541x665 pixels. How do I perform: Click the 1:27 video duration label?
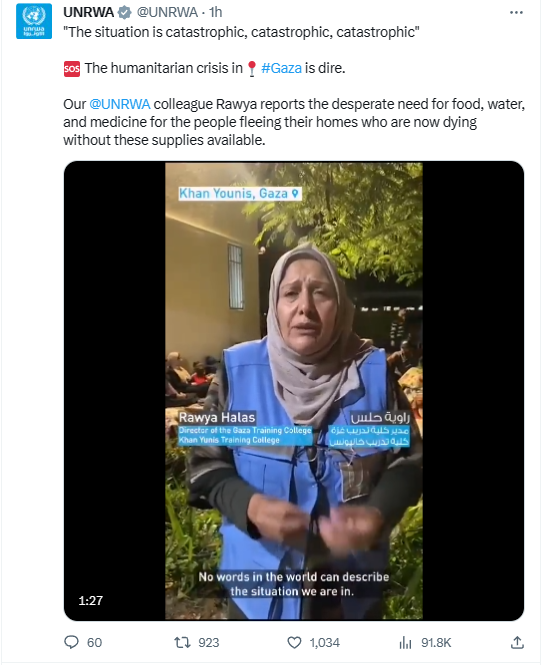91,601
